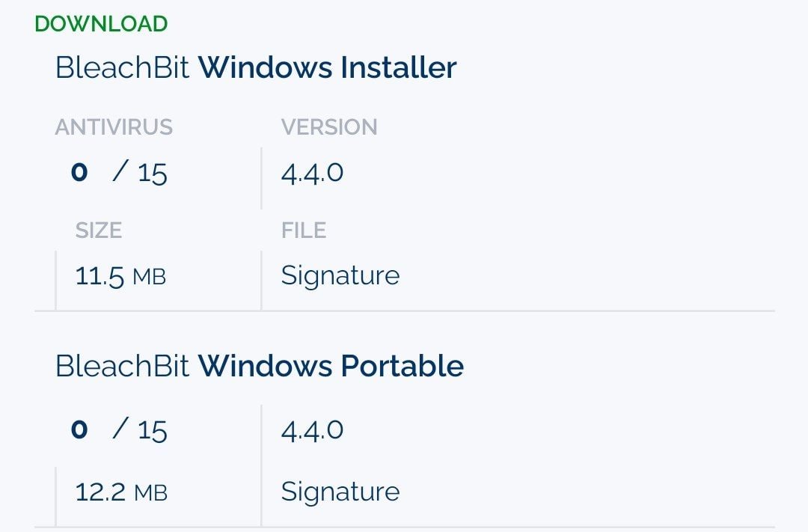Open the Signature link for Windows Portable
The image size is (808, 532).
pos(340,492)
